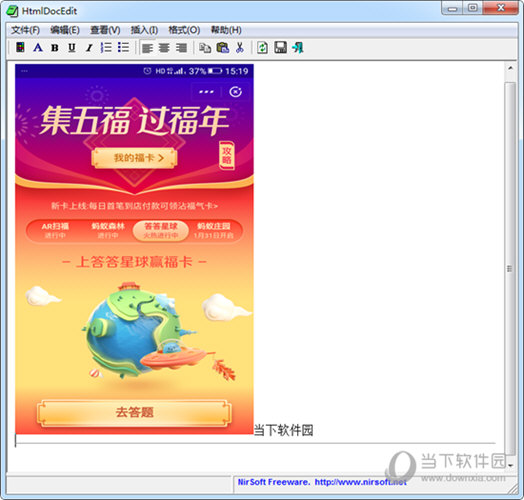The image size is (524, 500).
Task: Click the vertical scrollbar up arrow
Action: 510,68
